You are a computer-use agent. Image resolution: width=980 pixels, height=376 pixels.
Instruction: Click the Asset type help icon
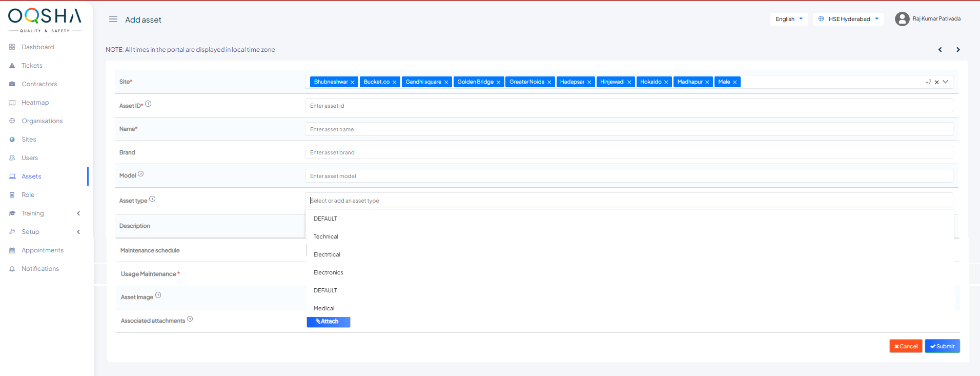(x=152, y=199)
